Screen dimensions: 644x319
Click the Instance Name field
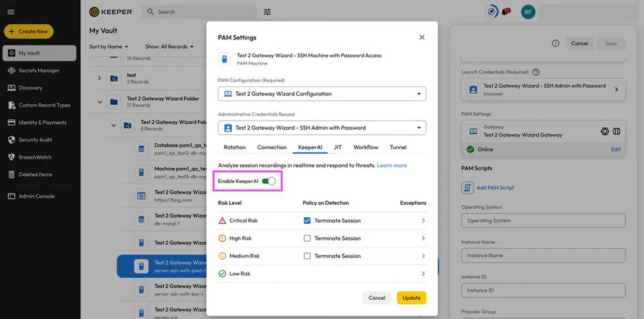[x=544, y=255]
